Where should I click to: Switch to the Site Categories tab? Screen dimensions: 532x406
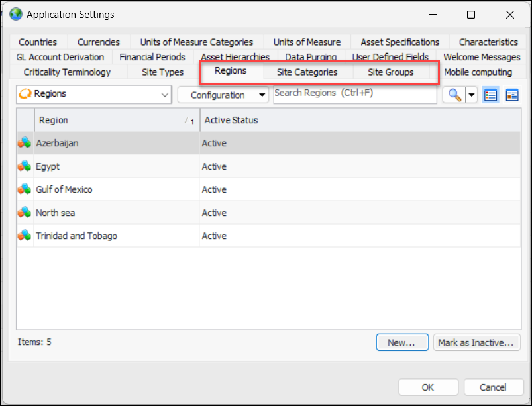(x=307, y=72)
